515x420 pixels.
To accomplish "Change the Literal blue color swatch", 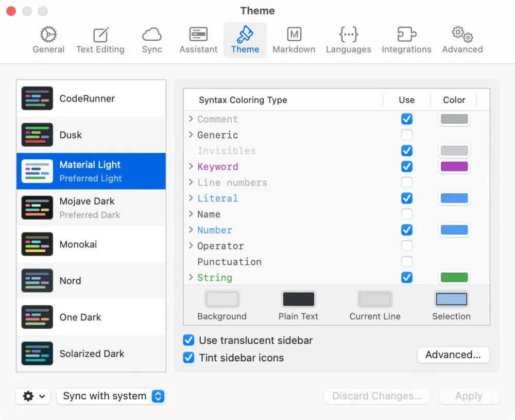I will [x=454, y=198].
